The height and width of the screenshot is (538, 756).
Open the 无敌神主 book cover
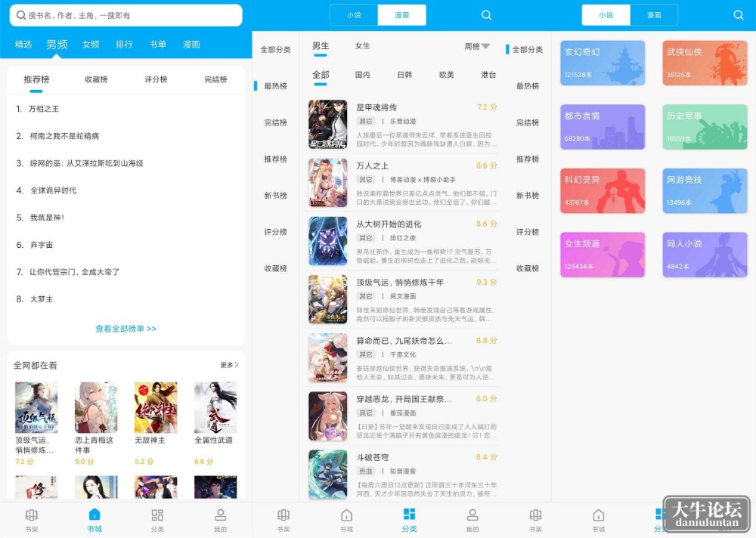click(x=156, y=408)
